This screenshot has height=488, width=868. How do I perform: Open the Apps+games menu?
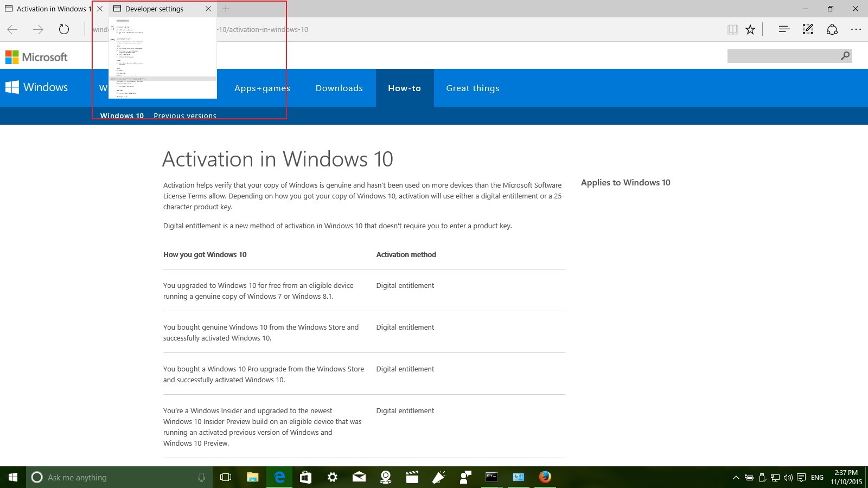(262, 88)
